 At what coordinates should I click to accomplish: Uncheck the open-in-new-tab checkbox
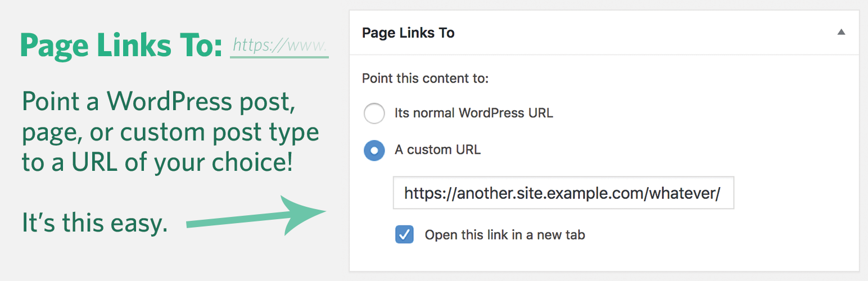click(404, 234)
